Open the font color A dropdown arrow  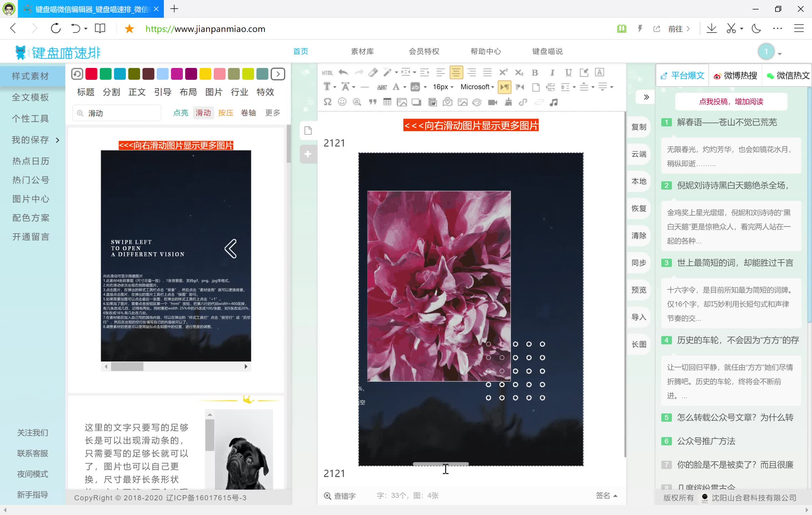[x=405, y=87]
